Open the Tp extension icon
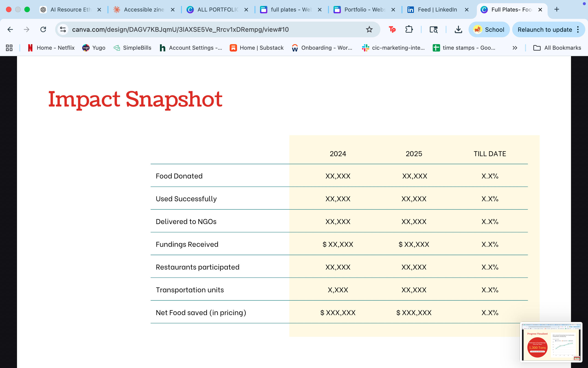 [392, 29]
